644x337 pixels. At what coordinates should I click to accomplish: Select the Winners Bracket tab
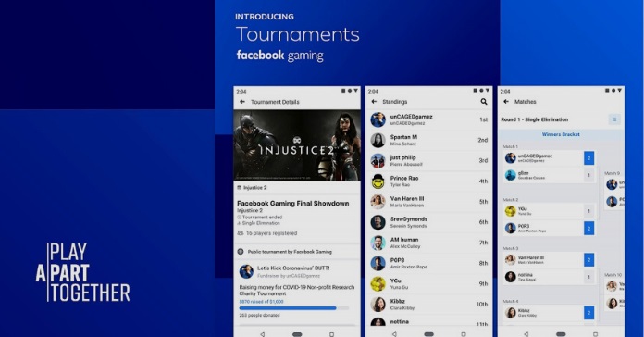(x=561, y=134)
